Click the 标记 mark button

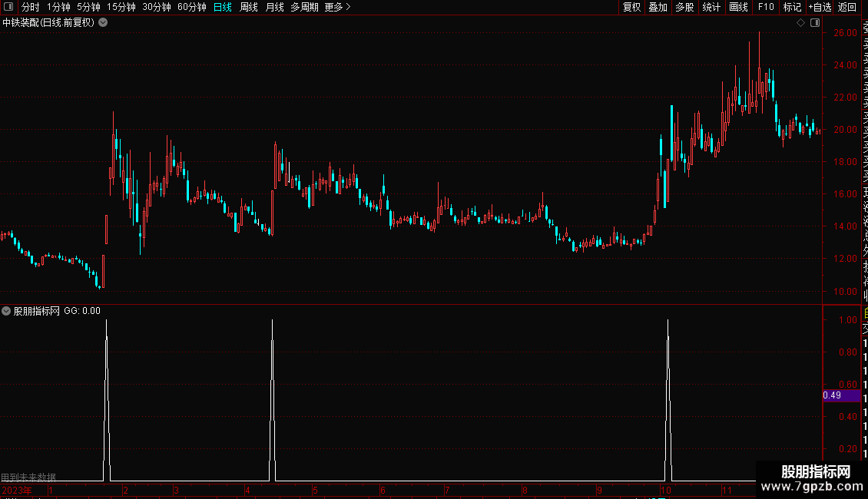pyautogui.click(x=792, y=7)
